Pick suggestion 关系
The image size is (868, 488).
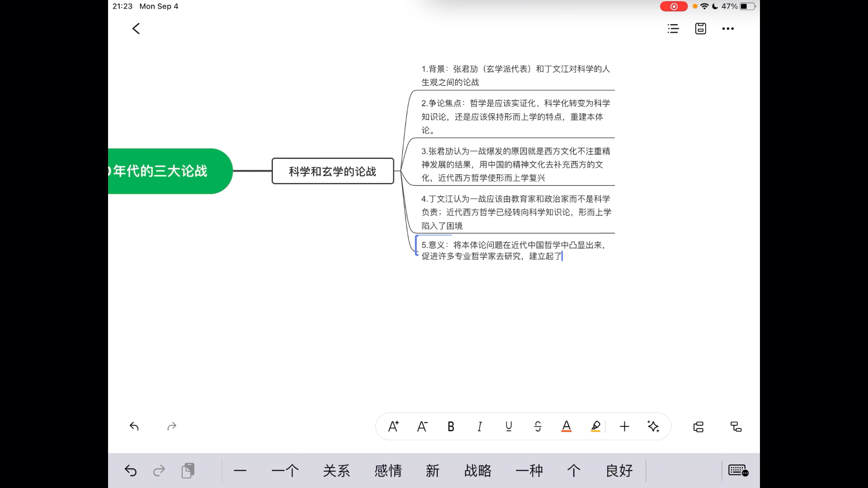336,471
